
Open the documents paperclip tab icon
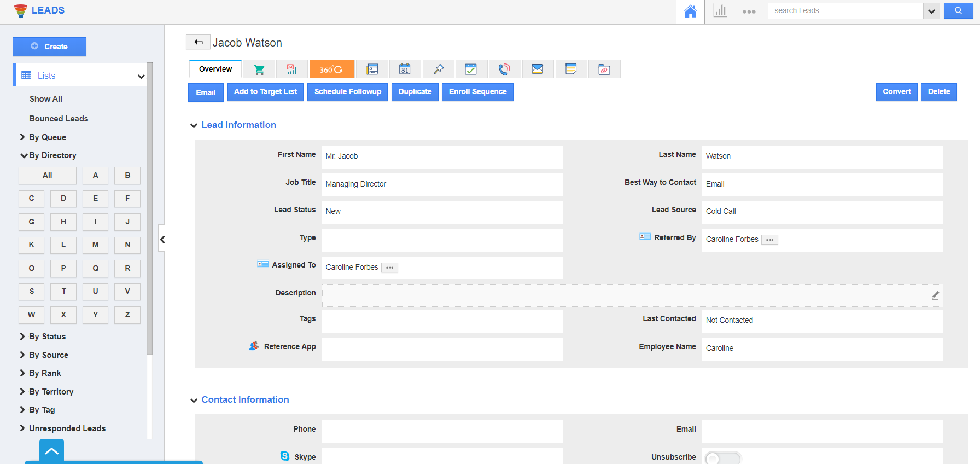(604, 69)
